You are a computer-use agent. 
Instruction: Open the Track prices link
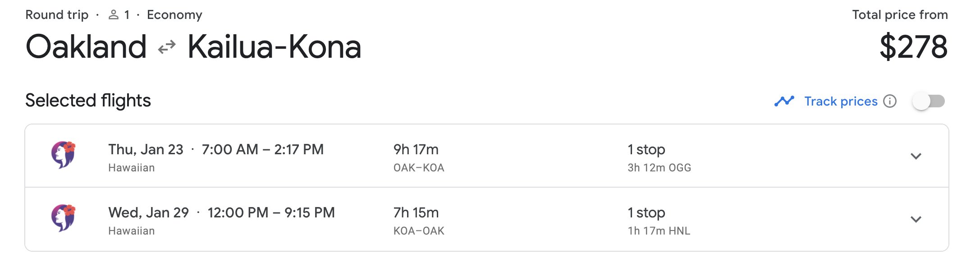(x=841, y=101)
